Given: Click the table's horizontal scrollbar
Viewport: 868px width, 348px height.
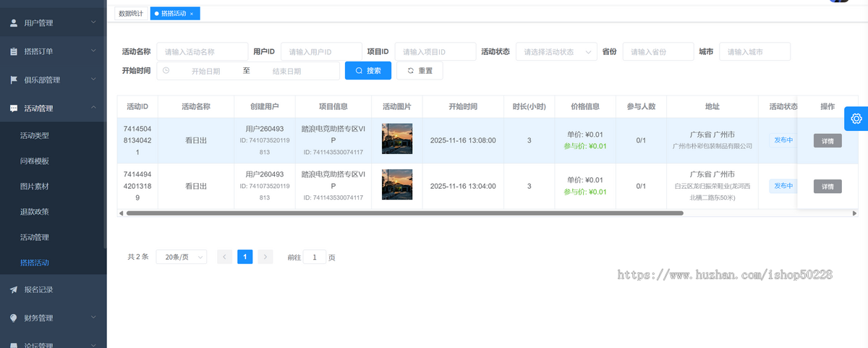Looking at the screenshot, I should [x=404, y=213].
